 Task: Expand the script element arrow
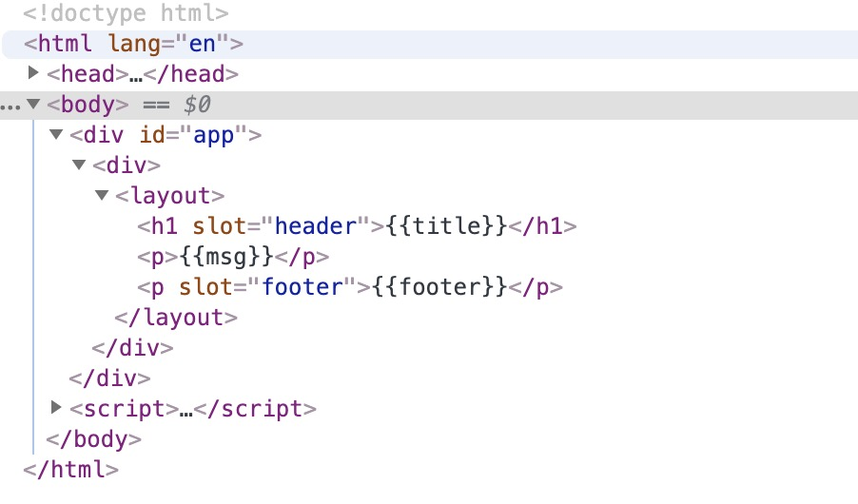[56, 407]
